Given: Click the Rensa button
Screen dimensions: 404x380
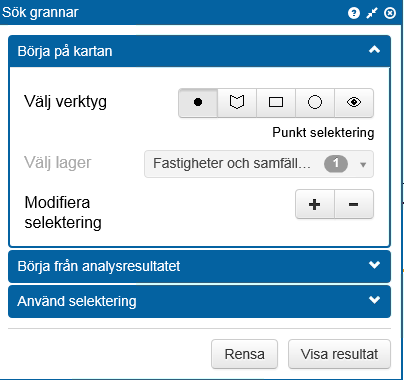Looking at the screenshot, I should point(244,354).
